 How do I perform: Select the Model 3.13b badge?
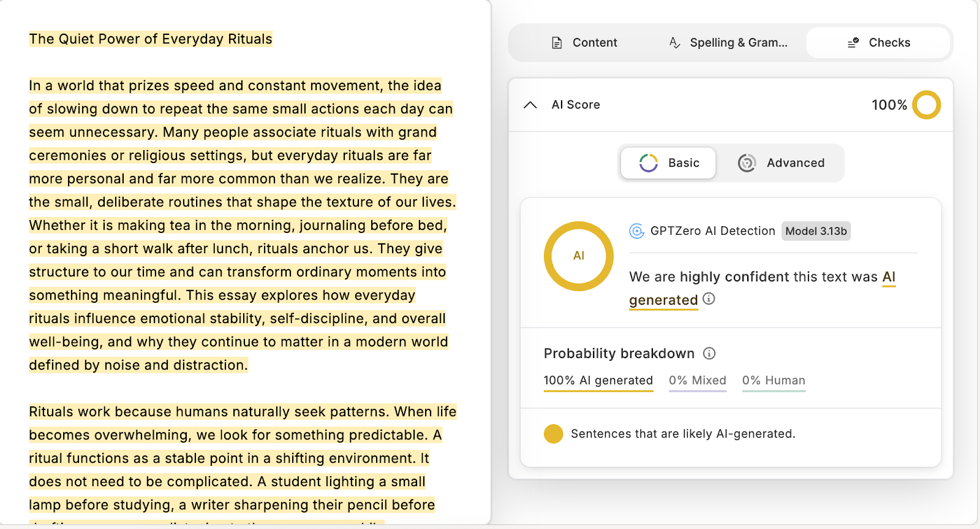tap(815, 231)
